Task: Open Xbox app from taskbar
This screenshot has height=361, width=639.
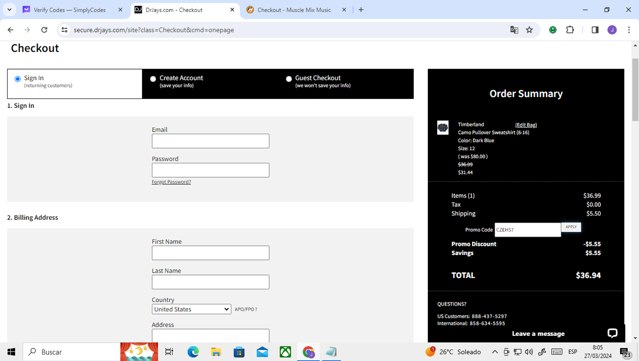Action: click(x=285, y=352)
